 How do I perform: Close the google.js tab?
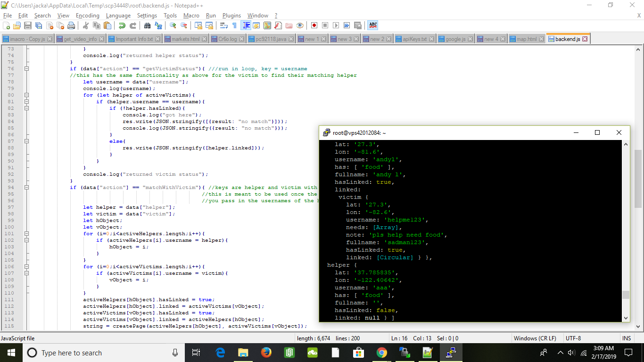point(471,39)
